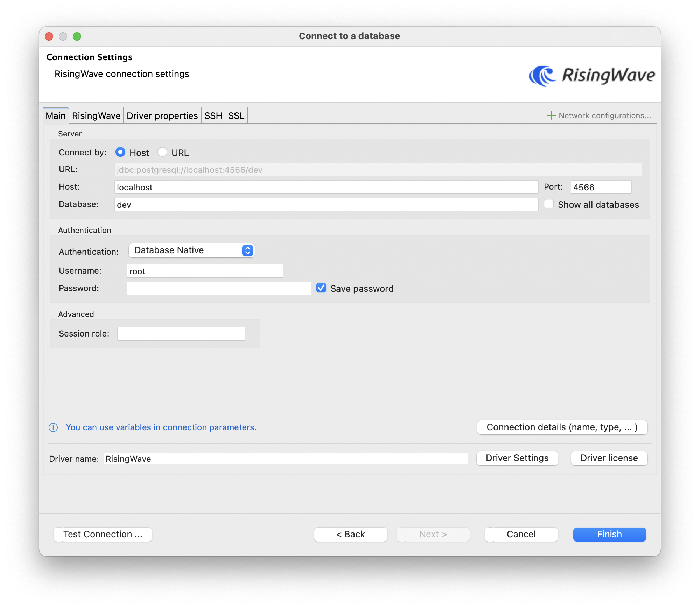Click the info icon next to variables hint
700x608 pixels.
pyautogui.click(x=53, y=427)
